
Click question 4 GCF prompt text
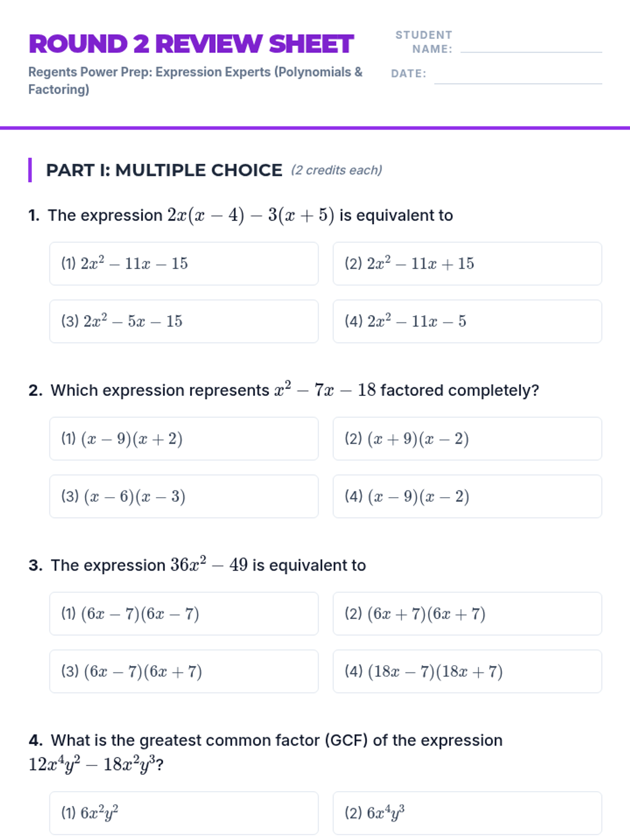click(x=266, y=752)
